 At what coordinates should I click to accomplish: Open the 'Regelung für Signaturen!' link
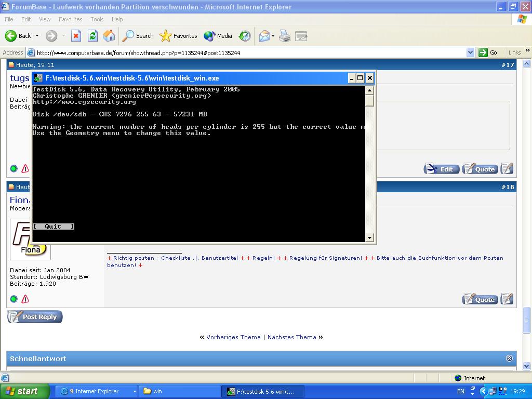click(x=326, y=258)
